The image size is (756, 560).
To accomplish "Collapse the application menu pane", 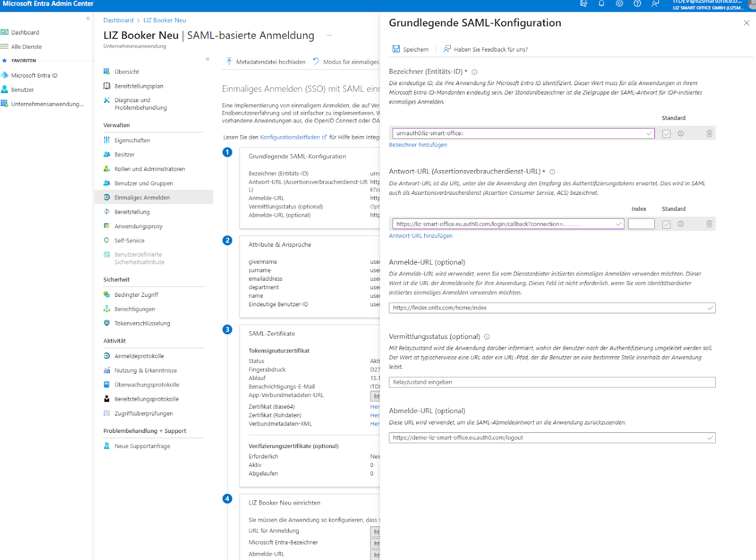I will tap(208, 59).
